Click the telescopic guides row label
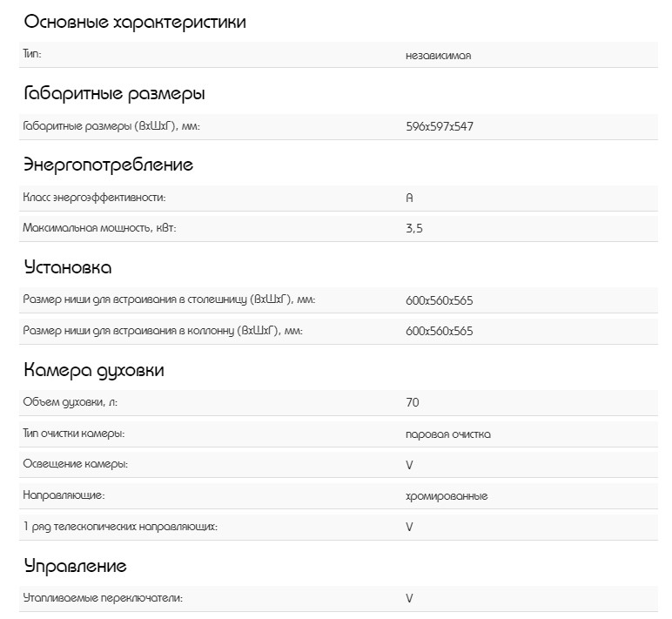 point(119,528)
